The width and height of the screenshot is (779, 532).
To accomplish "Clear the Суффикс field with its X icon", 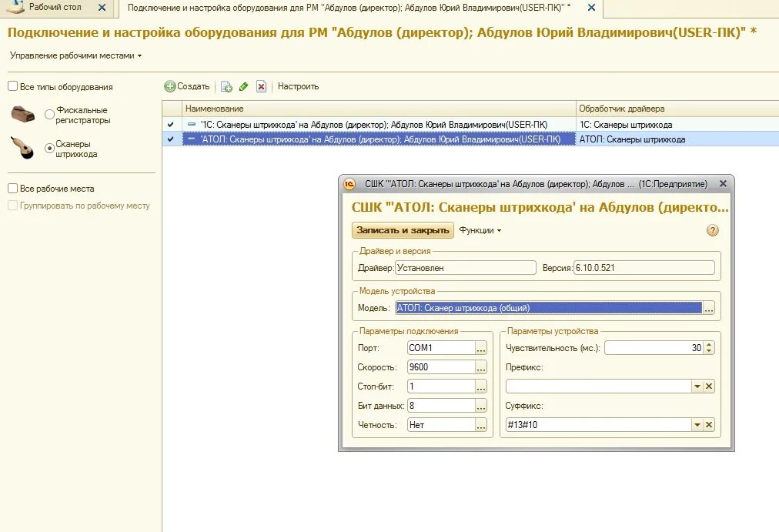I will [709, 425].
